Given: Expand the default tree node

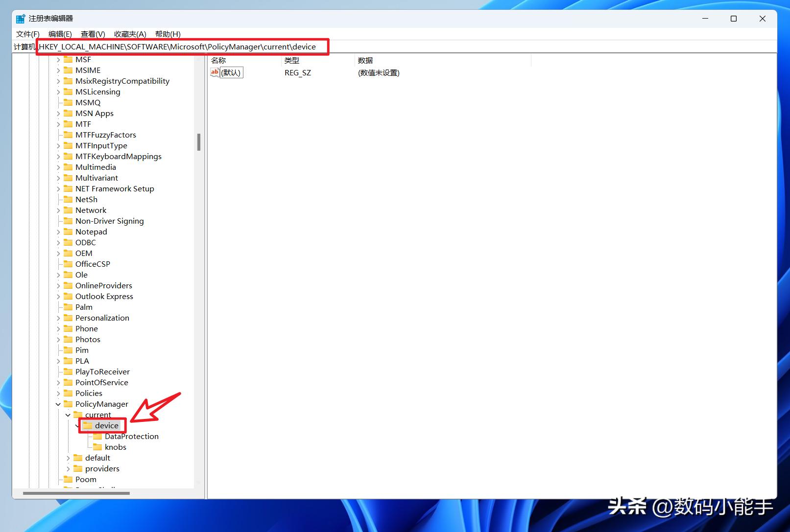Looking at the screenshot, I should click(x=68, y=458).
